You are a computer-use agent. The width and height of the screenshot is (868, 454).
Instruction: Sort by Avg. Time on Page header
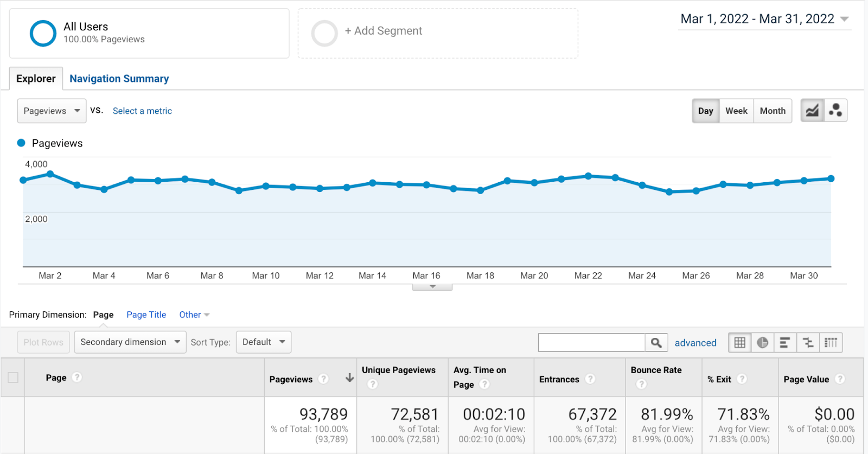tap(480, 377)
